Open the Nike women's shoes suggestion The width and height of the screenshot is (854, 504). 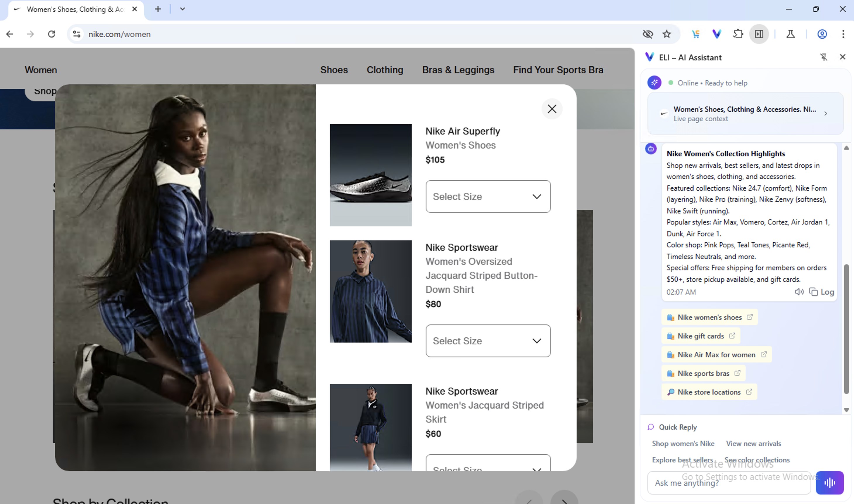pos(709,317)
